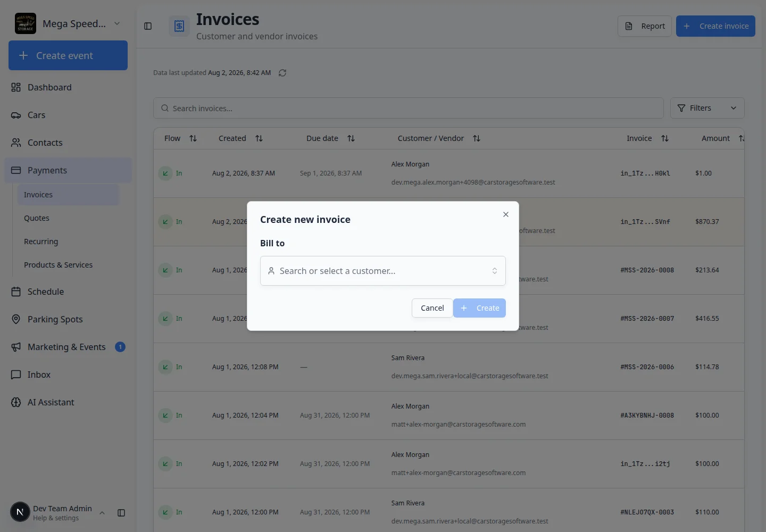This screenshot has width=766, height=532.
Task: Open invoice #A3KYBNHJ-0008
Action: click(x=647, y=415)
